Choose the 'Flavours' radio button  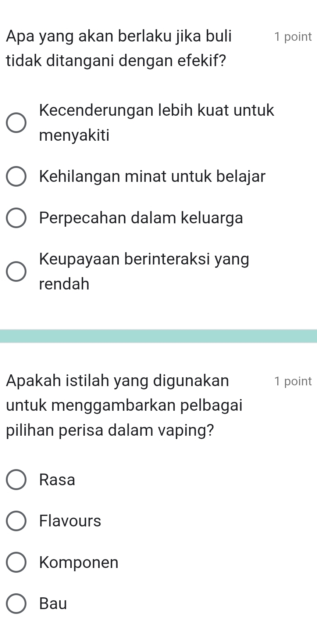coord(16,521)
